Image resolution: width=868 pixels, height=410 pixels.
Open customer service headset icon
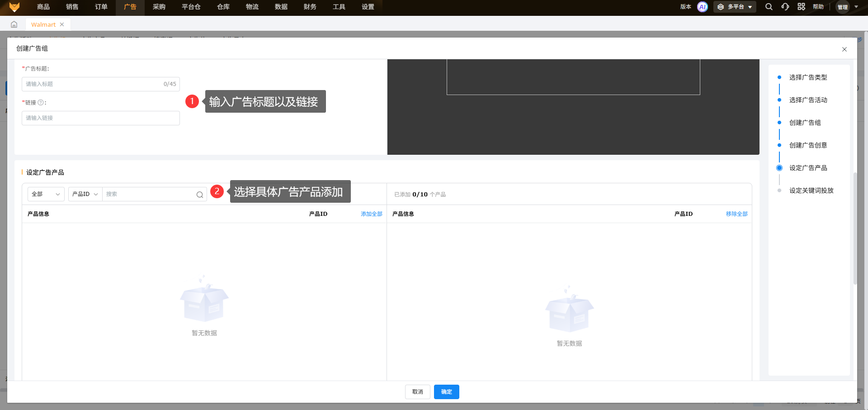785,7
